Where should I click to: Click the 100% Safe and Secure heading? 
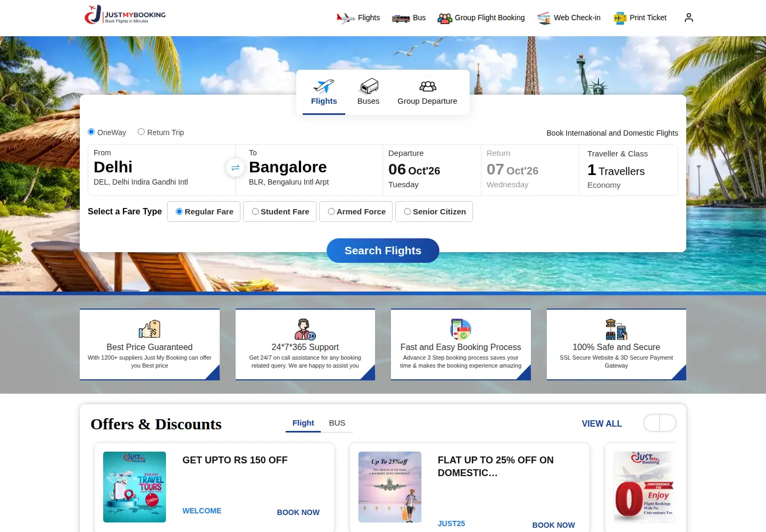(x=617, y=347)
